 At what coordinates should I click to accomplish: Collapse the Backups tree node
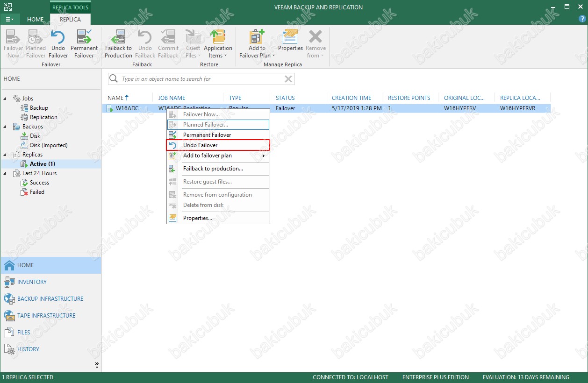[x=5, y=127]
